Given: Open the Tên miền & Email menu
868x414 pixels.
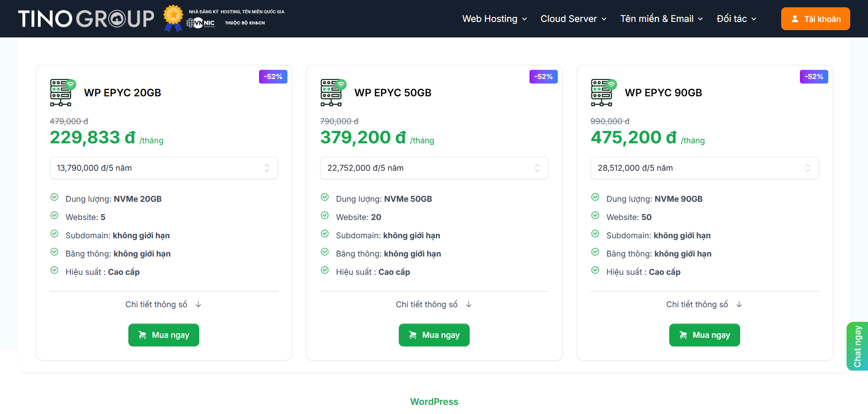Looking at the screenshot, I should [x=661, y=19].
